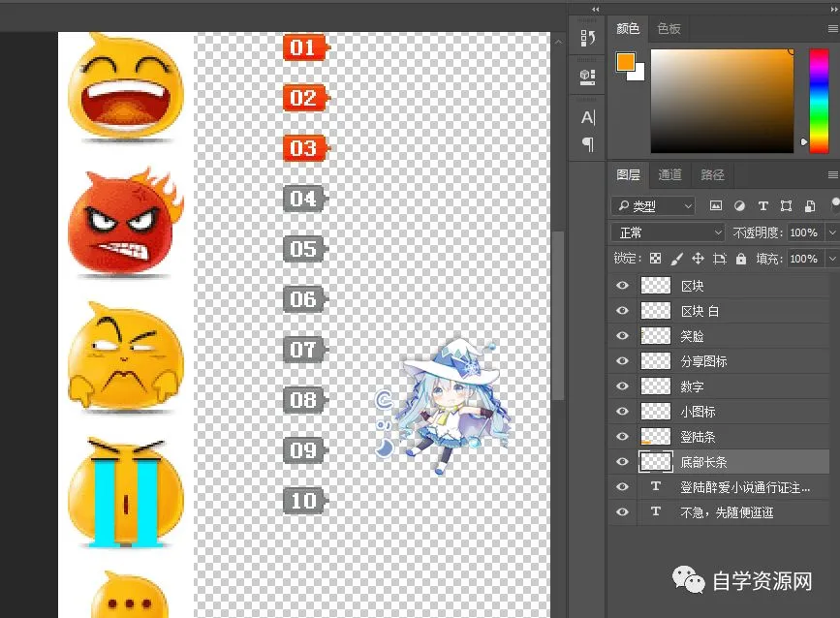Lock transparent pixels icon
The width and height of the screenshot is (840, 618).
pos(655,259)
